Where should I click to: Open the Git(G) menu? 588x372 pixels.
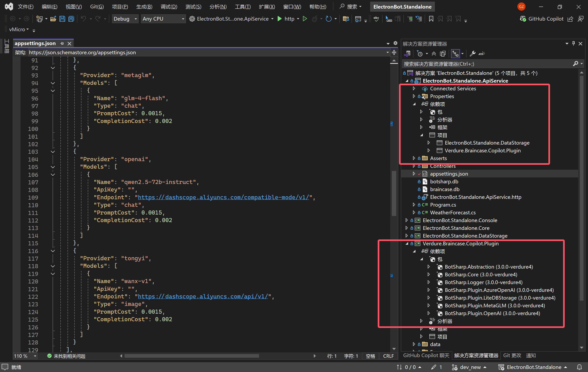click(x=97, y=7)
